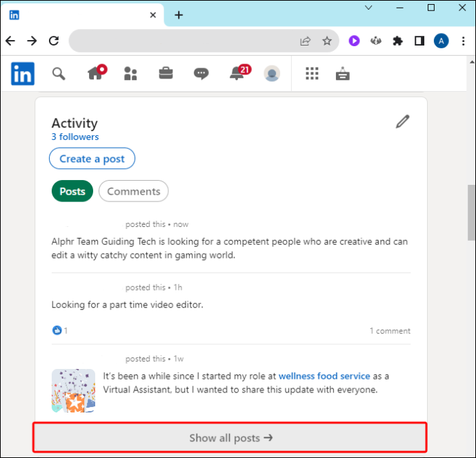Bookmark this tab with star icon
The height and width of the screenshot is (458, 476).
pyautogui.click(x=327, y=41)
